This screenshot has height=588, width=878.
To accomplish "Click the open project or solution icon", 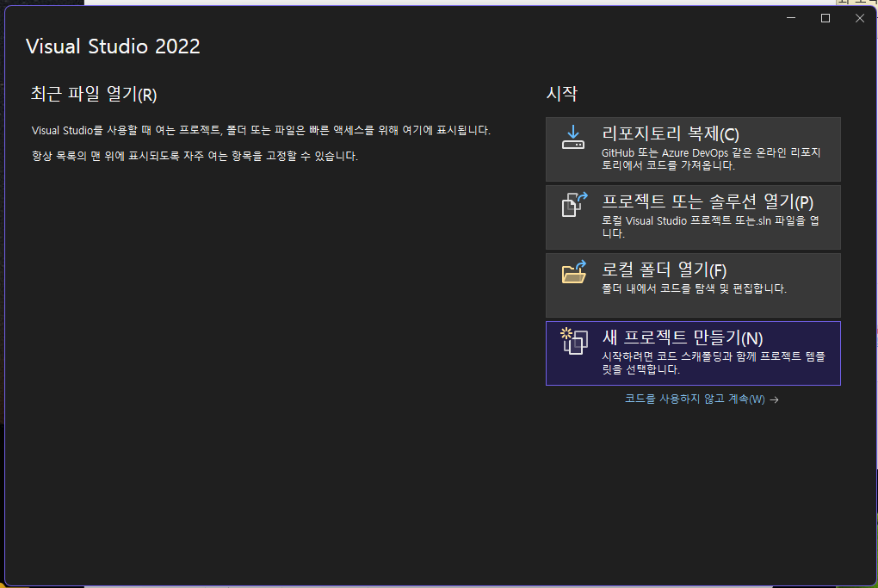I will [x=574, y=204].
